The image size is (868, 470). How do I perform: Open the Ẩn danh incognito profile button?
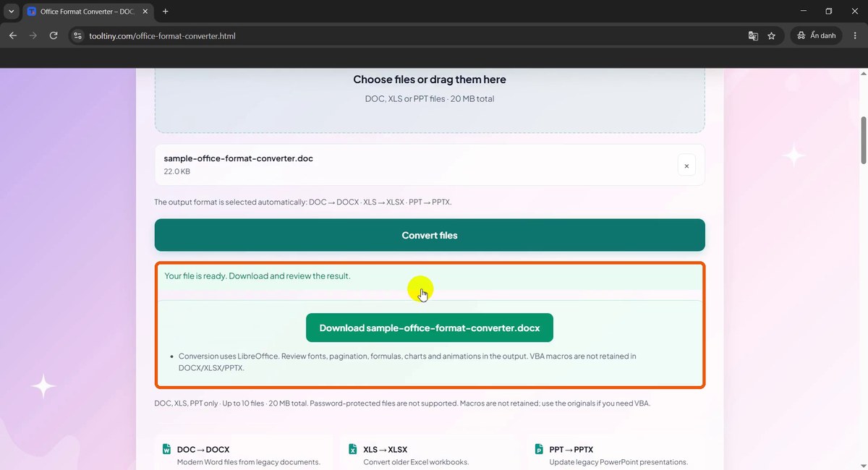(x=817, y=35)
